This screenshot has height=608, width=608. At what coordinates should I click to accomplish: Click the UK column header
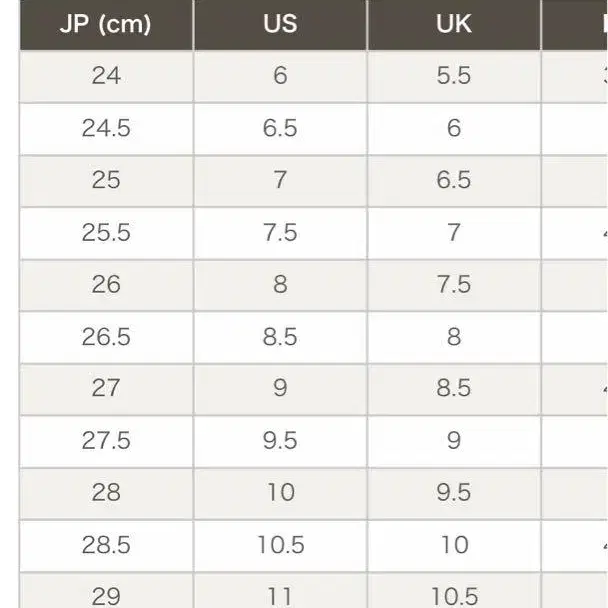coord(454,24)
